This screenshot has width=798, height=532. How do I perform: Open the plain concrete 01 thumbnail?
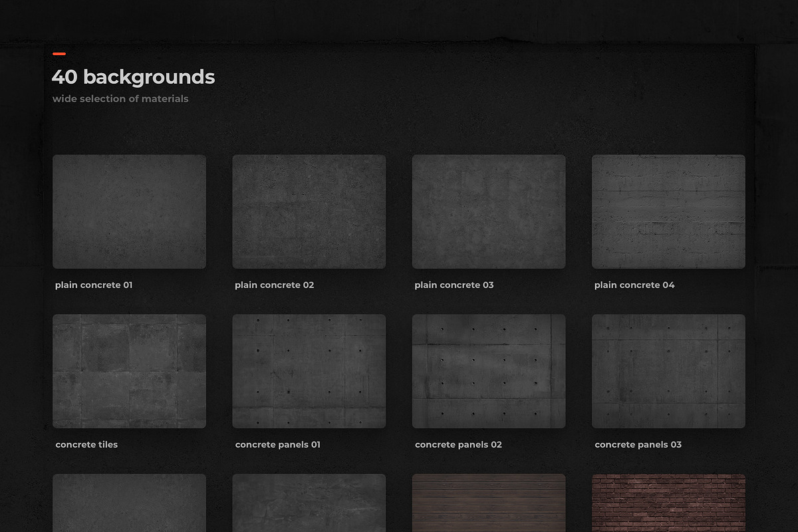coord(129,211)
